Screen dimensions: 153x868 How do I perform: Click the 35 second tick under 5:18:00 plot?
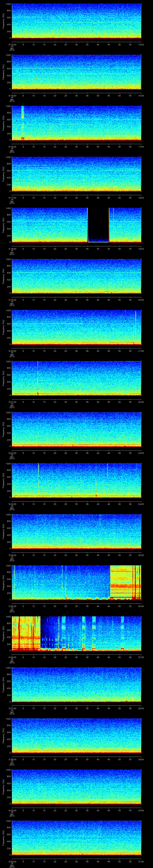tap(87, 249)
